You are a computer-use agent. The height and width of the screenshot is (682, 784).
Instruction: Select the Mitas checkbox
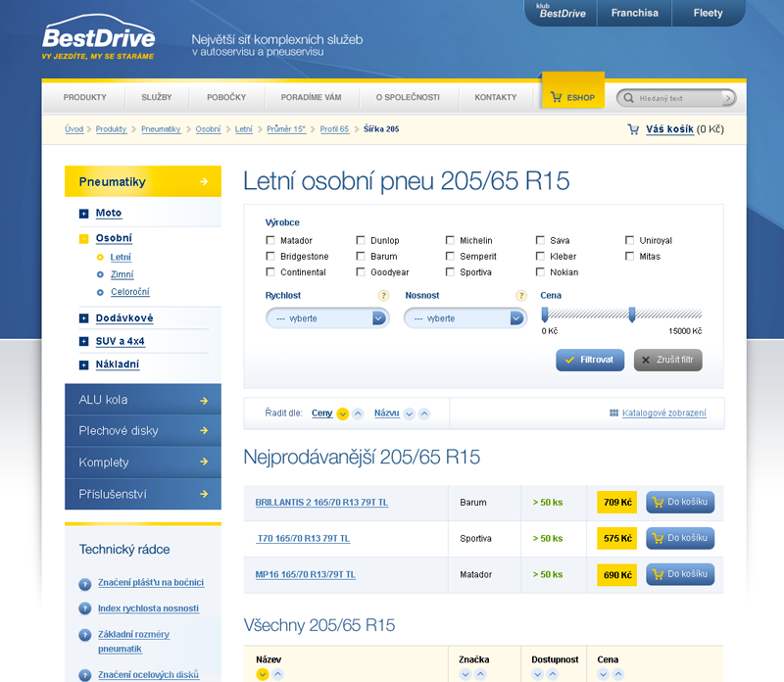click(629, 256)
